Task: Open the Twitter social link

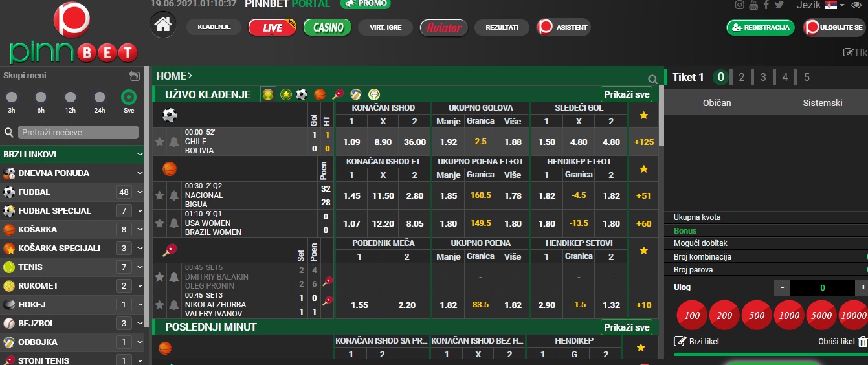Action: click(x=779, y=5)
